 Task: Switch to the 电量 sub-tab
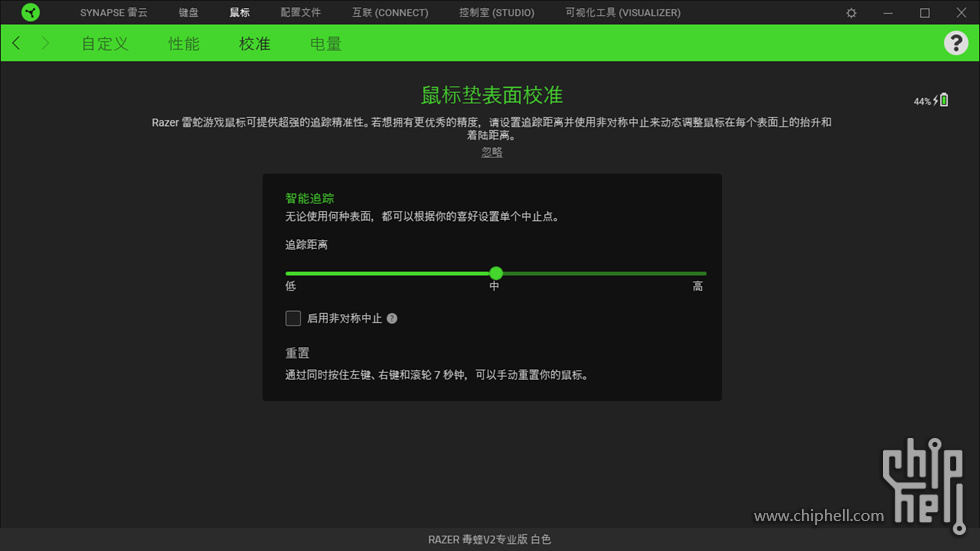pos(326,44)
